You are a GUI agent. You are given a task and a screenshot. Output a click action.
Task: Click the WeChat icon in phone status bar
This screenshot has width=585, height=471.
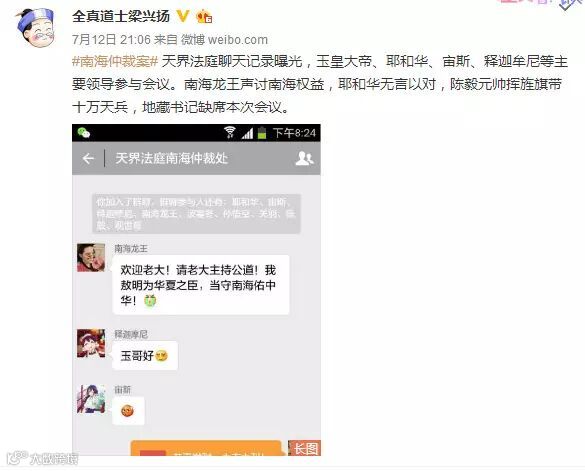[x=84, y=133]
